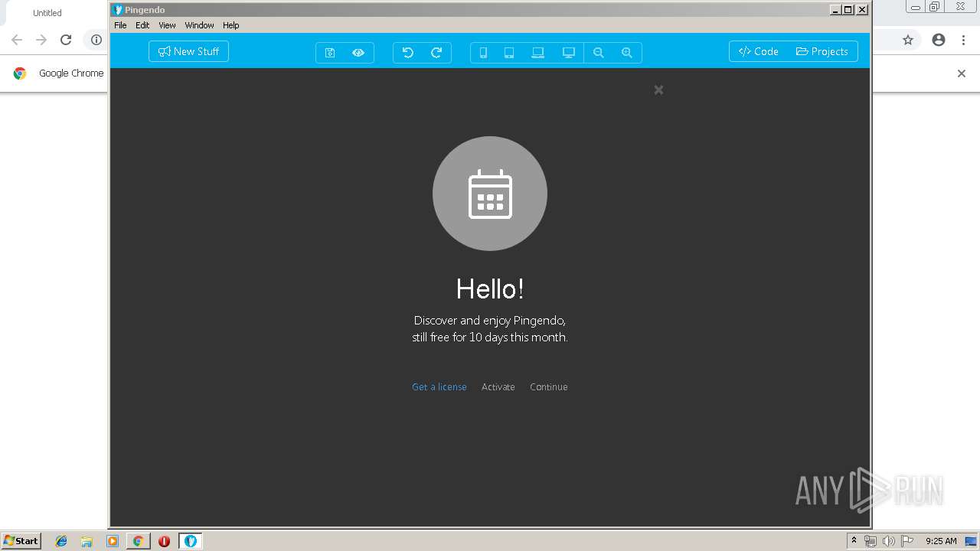This screenshot has width=980, height=551.
Task: Toggle preview mode with the eye icon
Action: tap(358, 53)
